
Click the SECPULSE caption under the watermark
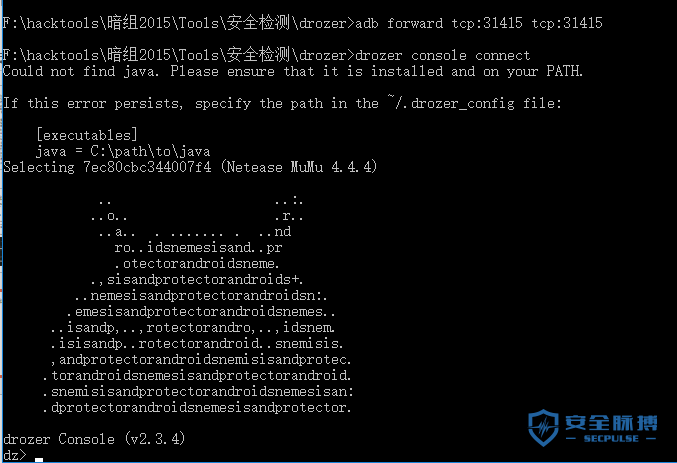[611, 438]
